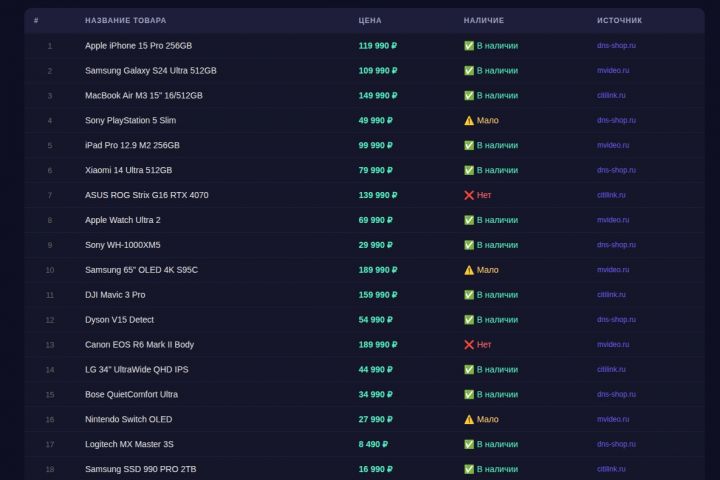Screen dimensions: 720x480
Task: Select the product name Samsung 65" OLED 4K S95C
Action: (141, 270)
